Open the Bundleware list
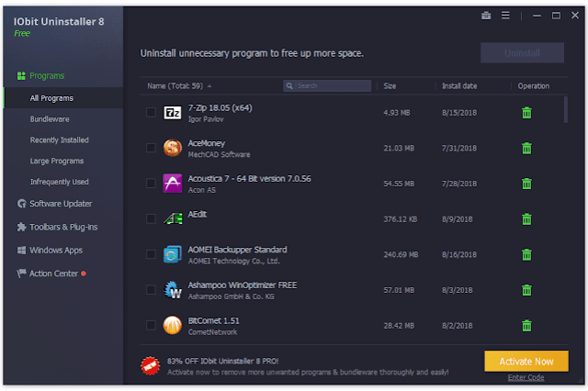 point(50,119)
